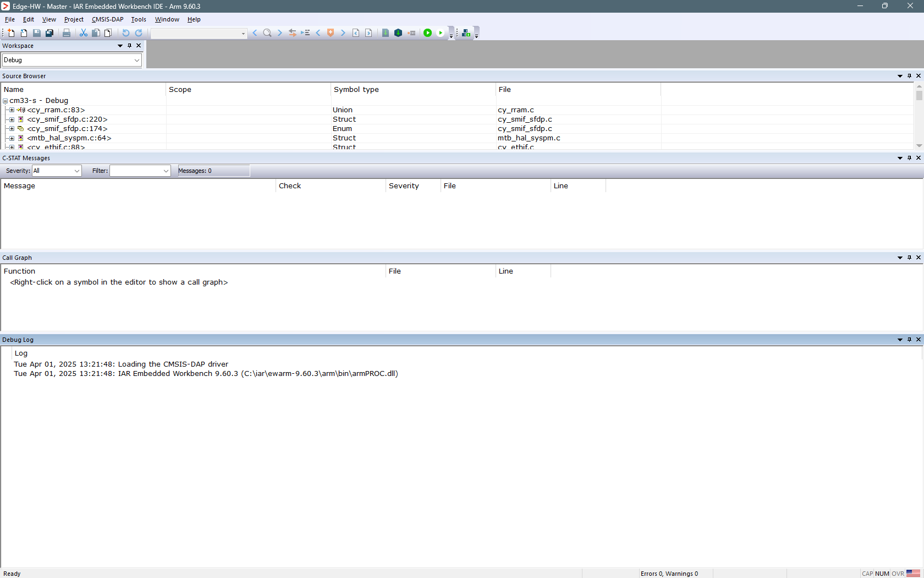Click the New Document toolbar icon

pyautogui.click(x=11, y=33)
